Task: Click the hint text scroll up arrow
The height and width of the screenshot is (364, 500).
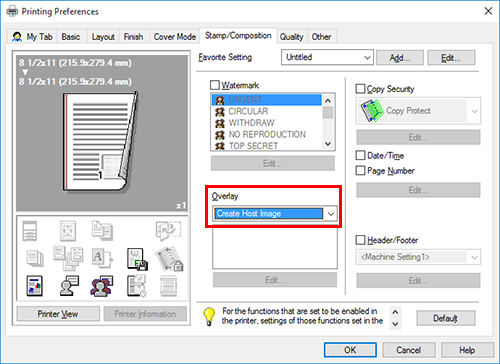Action: (x=395, y=312)
